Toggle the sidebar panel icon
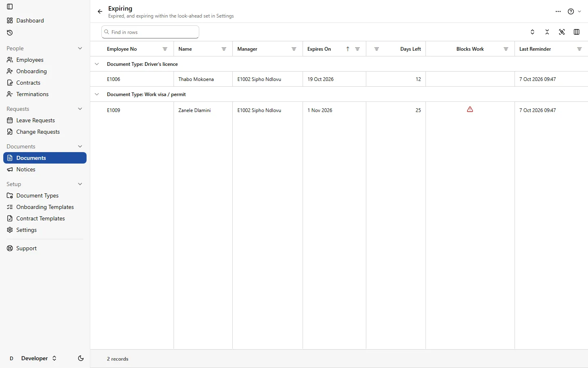This screenshot has height=368, width=588. coord(10,7)
